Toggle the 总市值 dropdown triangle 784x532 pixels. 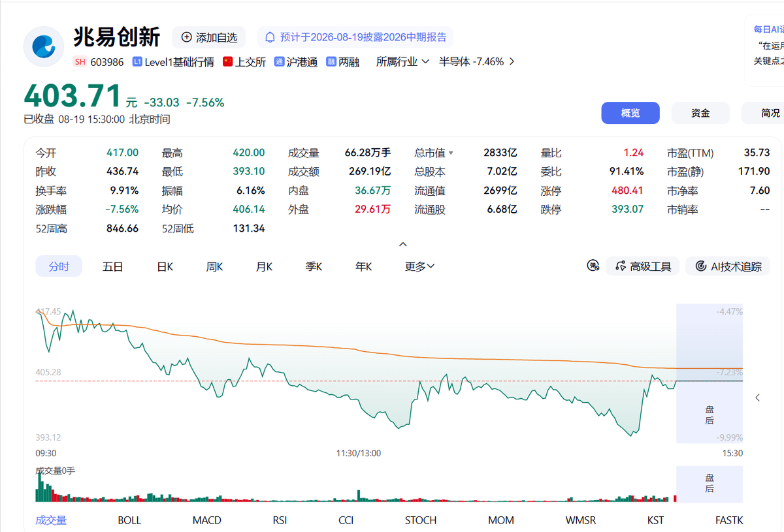pos(451,153)
